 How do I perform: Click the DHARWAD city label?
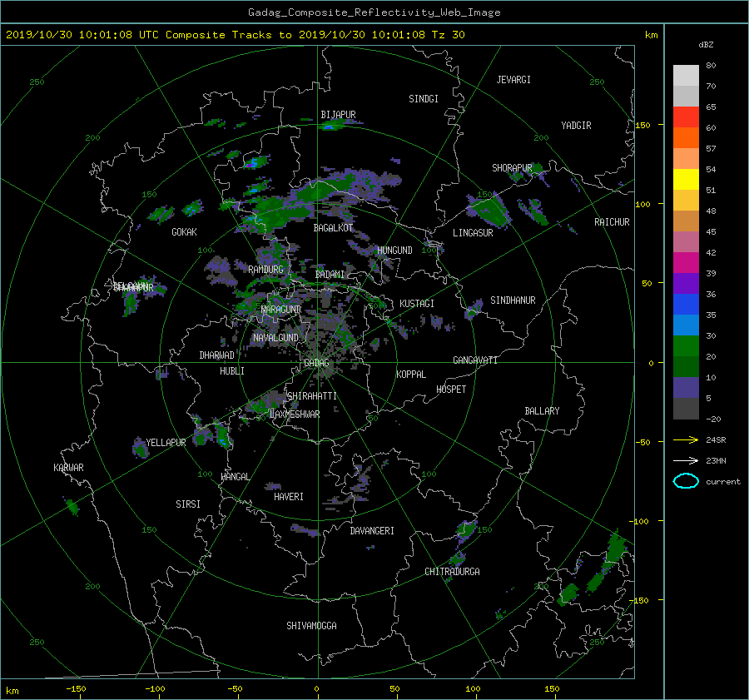click(x=216, y=355)
